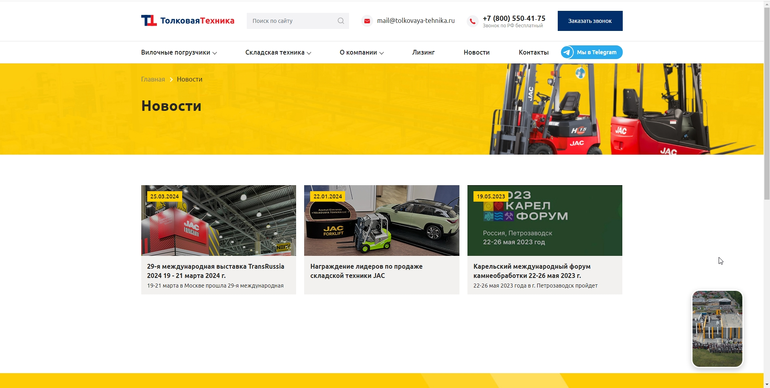Image resolution: width=770 pixels, height=388 pixels.
Task: Open the 'Вилочные погрузчики' menu
Action: click(x=175, y=52)
